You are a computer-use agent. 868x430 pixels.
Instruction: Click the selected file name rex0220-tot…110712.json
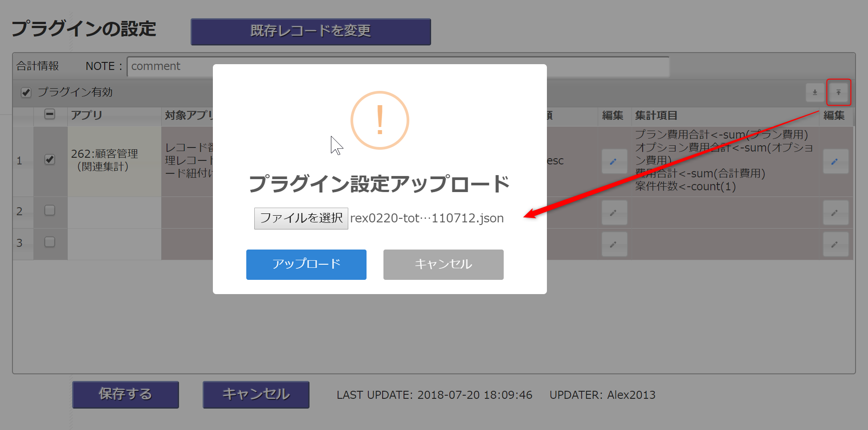click(x=427, y=218)
